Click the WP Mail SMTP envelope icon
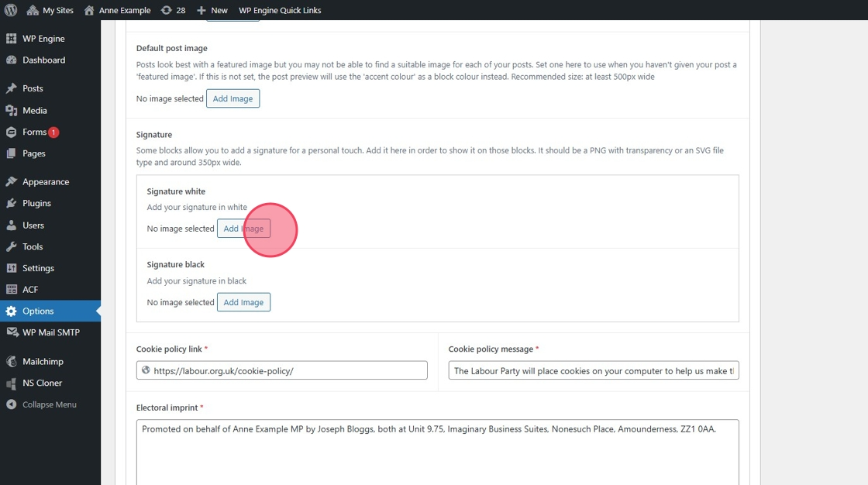Screen dimensions: 868x485 click(12, 332)
